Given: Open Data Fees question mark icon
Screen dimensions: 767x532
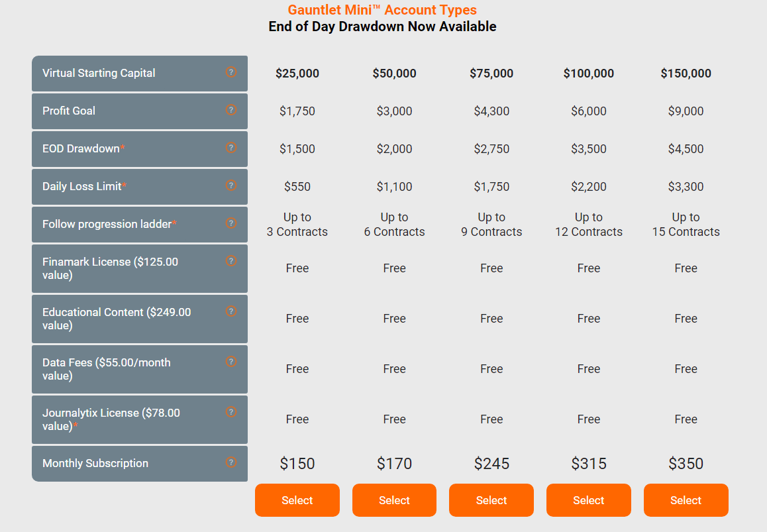Looking at the screenshot, I should coord(231,362).
